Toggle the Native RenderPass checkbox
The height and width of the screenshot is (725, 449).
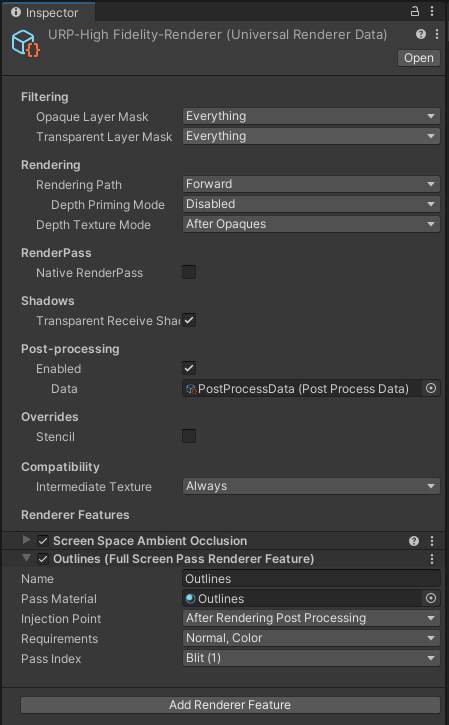tap(189, 272)
